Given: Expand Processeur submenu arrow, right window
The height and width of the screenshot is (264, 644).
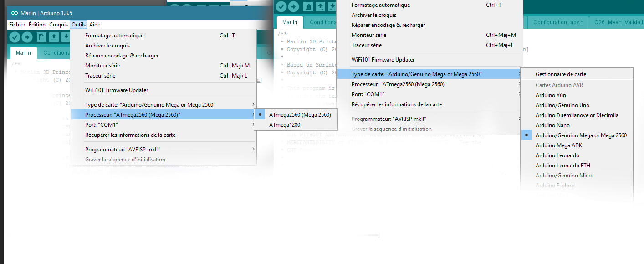Looking at the screenshot, I should click(x=520, y=84).
